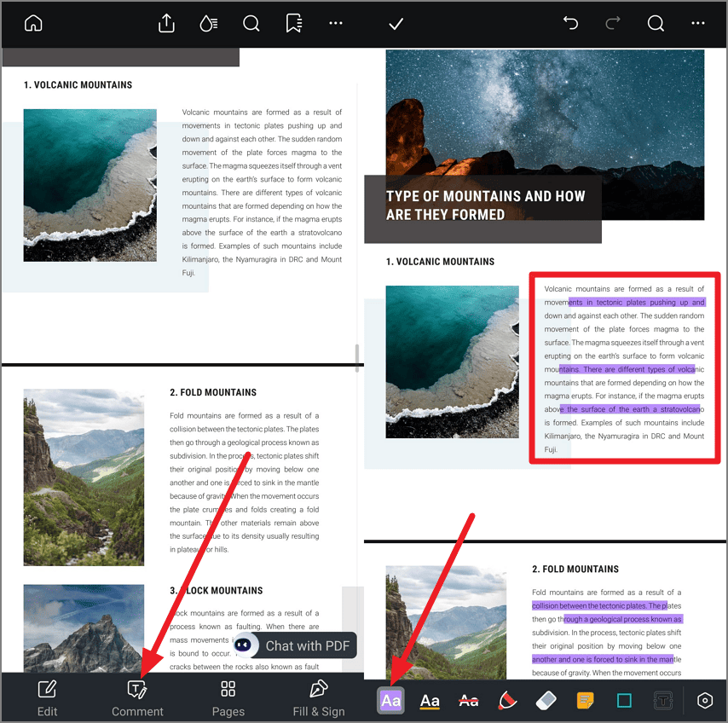Screen dimensions: 728x723
Task: Open more options in right panel
Action: tap(698, 23)
